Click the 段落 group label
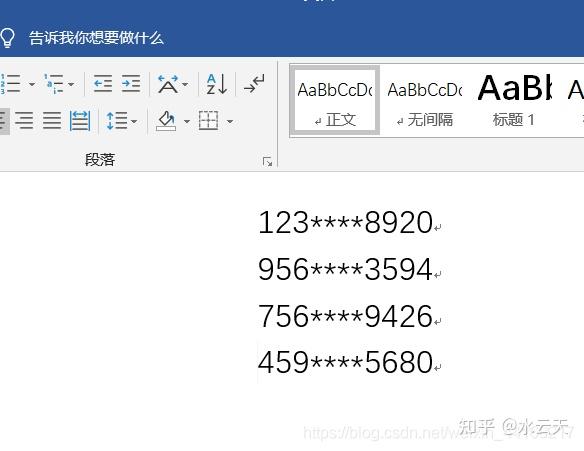 point(100,160)
